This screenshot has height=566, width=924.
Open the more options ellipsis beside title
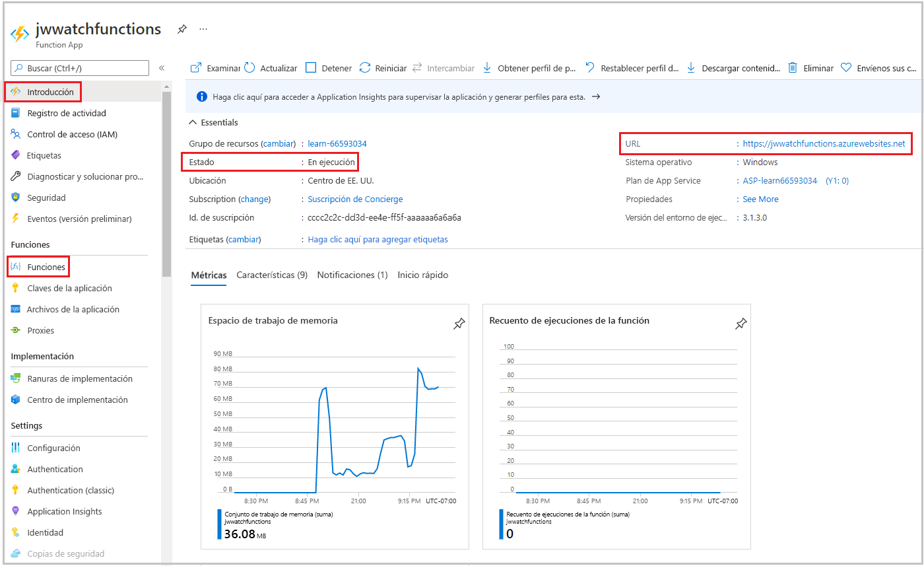(x=203, y=30)
